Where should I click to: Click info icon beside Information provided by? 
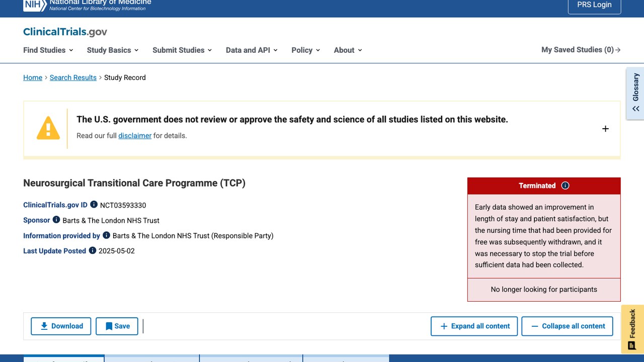106,235
